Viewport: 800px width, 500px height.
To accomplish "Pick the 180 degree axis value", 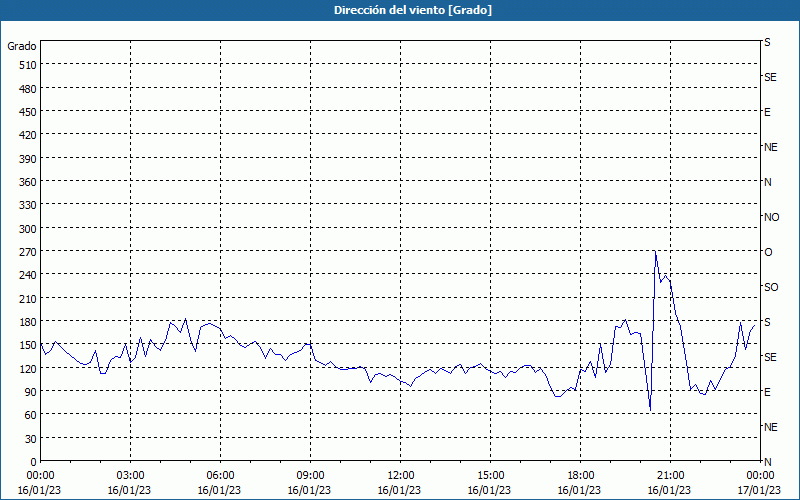I will [x=29, y=322].
